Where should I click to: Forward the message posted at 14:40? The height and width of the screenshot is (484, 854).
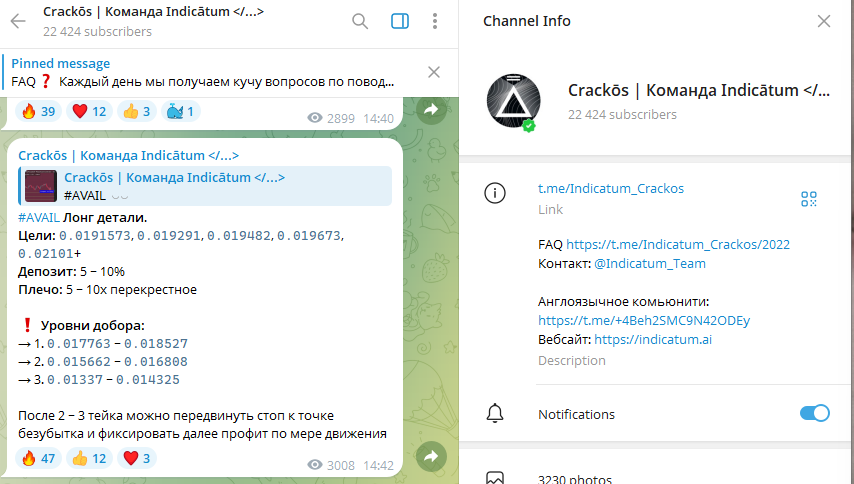tap(431, 109)
